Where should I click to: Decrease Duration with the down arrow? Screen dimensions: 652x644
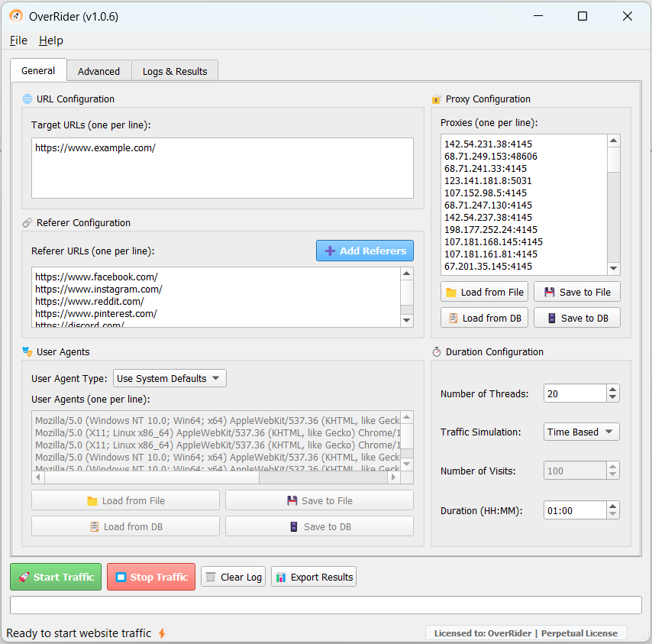point(612,515)
